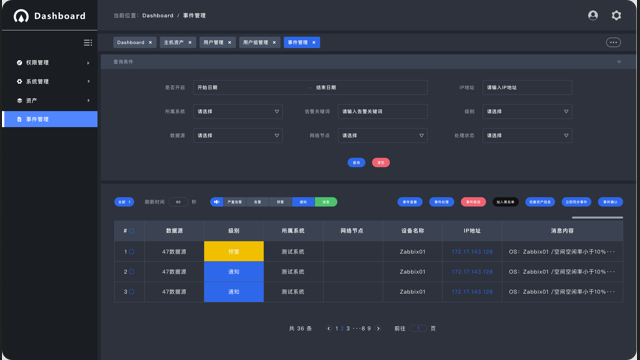640x360 pixels.
Task: Tick the checkbox in row 1
Action: pos(131,252)
